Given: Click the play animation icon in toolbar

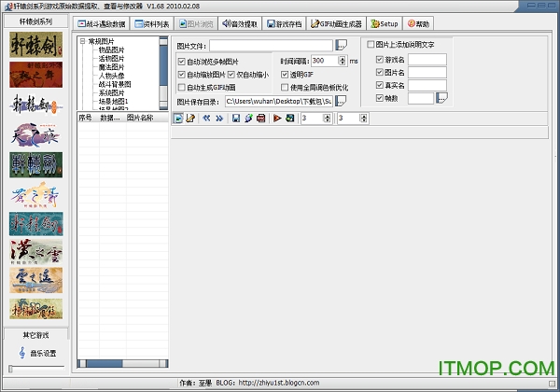Looking at the screenshot, I should tap(277, 119).
